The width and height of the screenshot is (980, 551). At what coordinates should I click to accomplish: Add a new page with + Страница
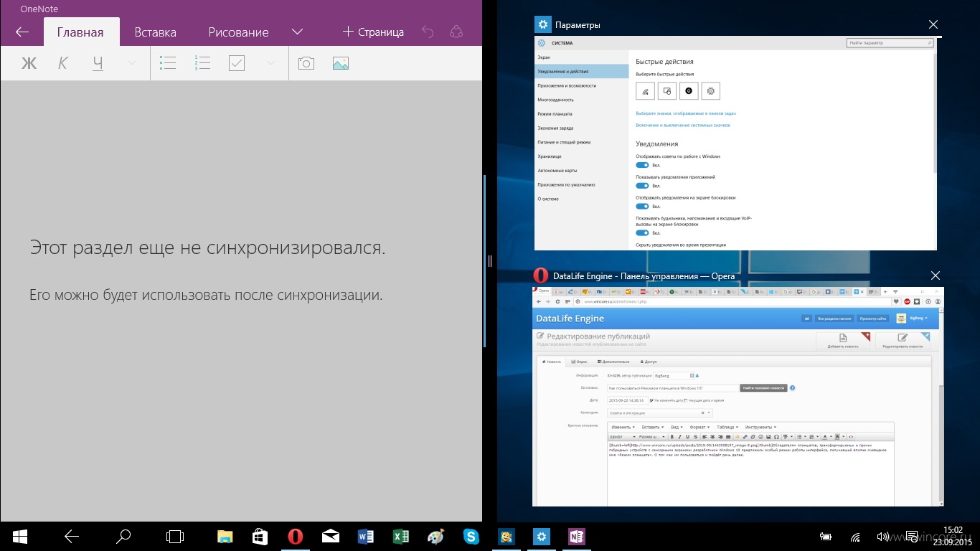pyautogui.click(x=373, y=32)
